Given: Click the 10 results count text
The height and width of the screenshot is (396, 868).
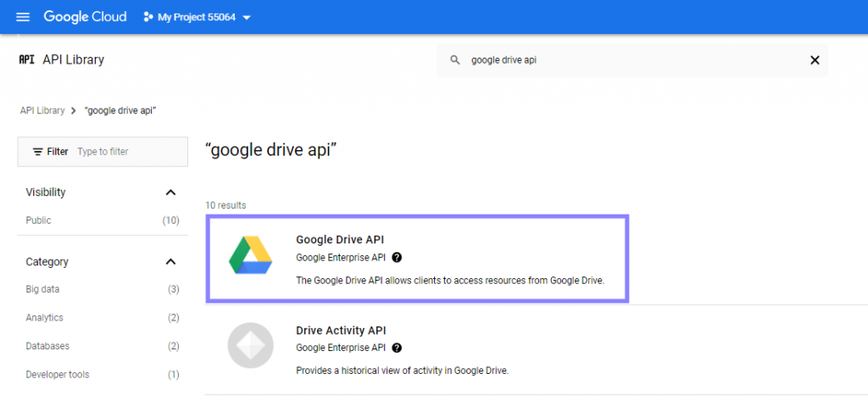Looking at the screenshot, I should (225, 205).
